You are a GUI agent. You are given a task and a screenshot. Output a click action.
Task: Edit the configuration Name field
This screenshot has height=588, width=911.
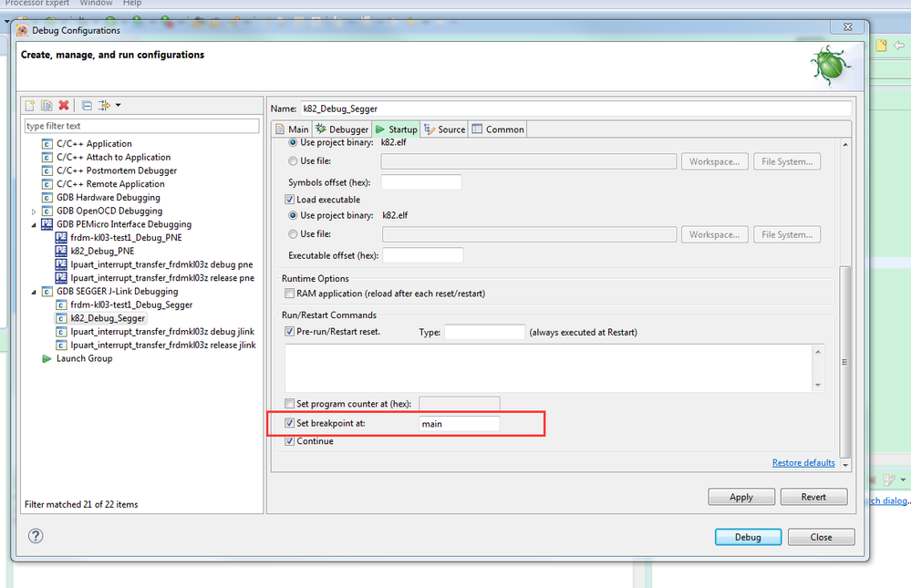coord(575,108)
